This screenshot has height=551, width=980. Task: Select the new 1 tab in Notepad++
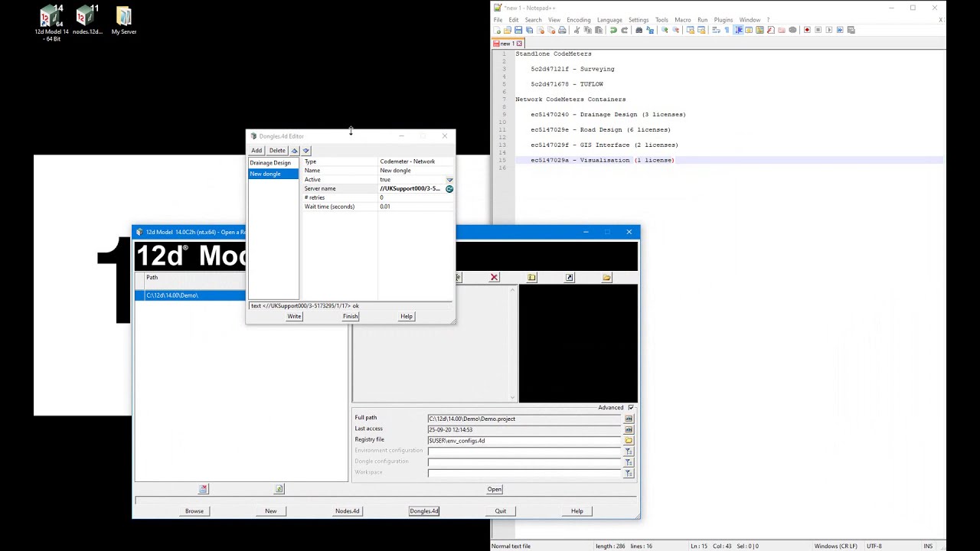point(506,44)
